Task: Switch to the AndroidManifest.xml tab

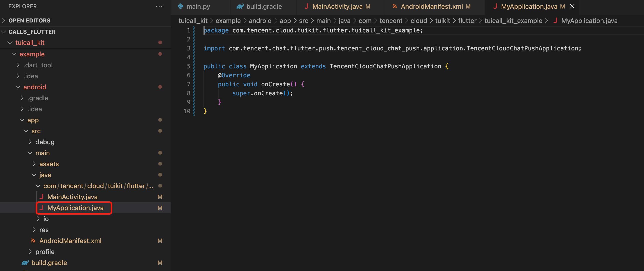Action: pos(432,6)
